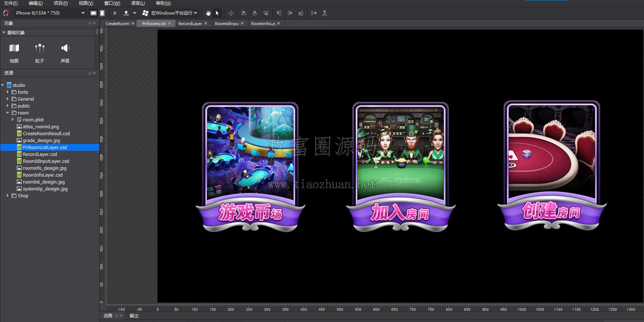Expand the fonts folder

[8, 92]
